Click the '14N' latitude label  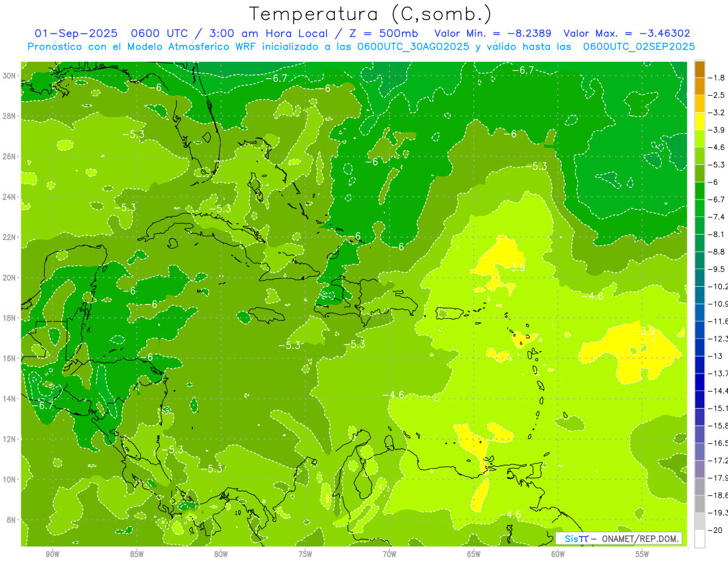tap(9, 399)
